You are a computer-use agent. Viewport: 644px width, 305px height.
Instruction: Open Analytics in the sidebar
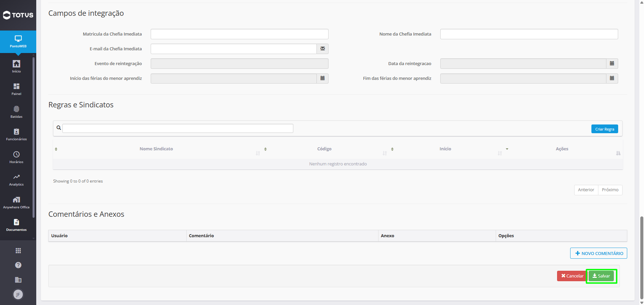pyautogui.click(x=16, y=180)
